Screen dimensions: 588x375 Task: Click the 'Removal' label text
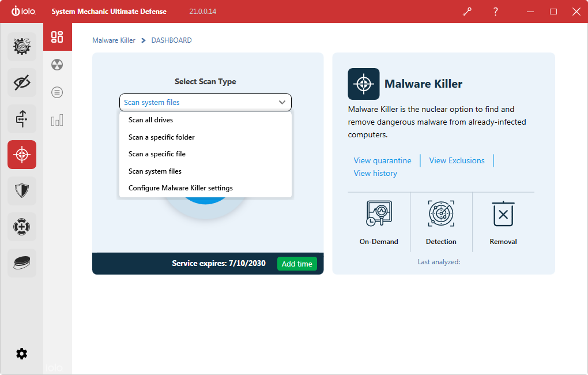coord(503,242)
